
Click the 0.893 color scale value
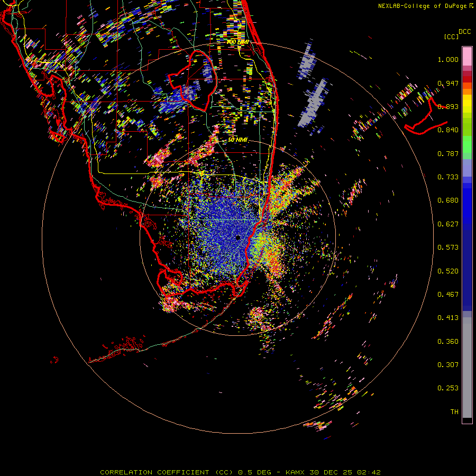point(448,106)
